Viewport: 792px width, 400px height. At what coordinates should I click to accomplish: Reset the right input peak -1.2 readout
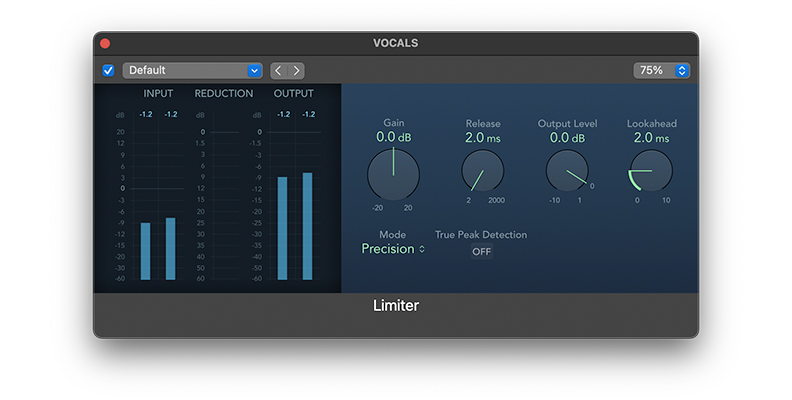tap(171, 115)
